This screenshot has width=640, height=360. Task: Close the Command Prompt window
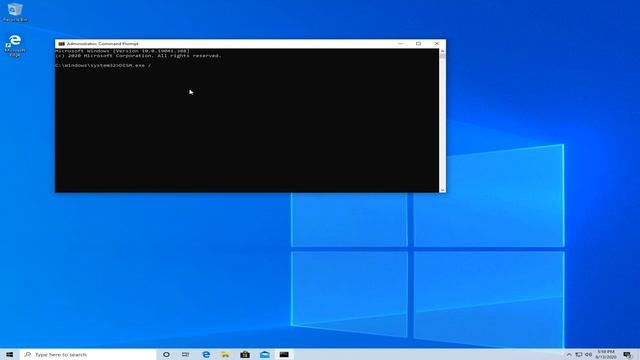[x=437, y=44]
